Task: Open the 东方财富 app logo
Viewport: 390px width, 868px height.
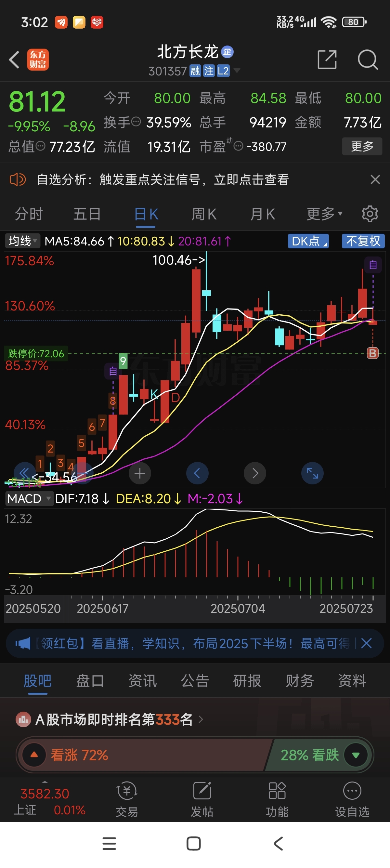Action: tap(38, 60)
